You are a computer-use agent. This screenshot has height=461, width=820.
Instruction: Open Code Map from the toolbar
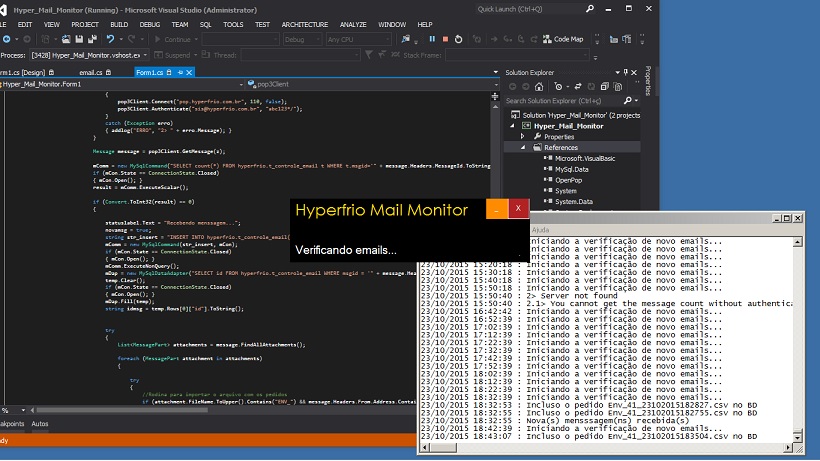[563, 39]
